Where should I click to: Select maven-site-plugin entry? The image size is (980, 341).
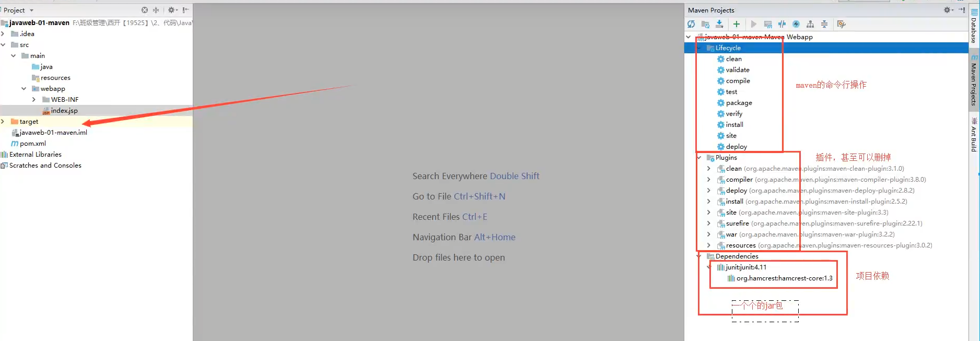pos(803,213)
